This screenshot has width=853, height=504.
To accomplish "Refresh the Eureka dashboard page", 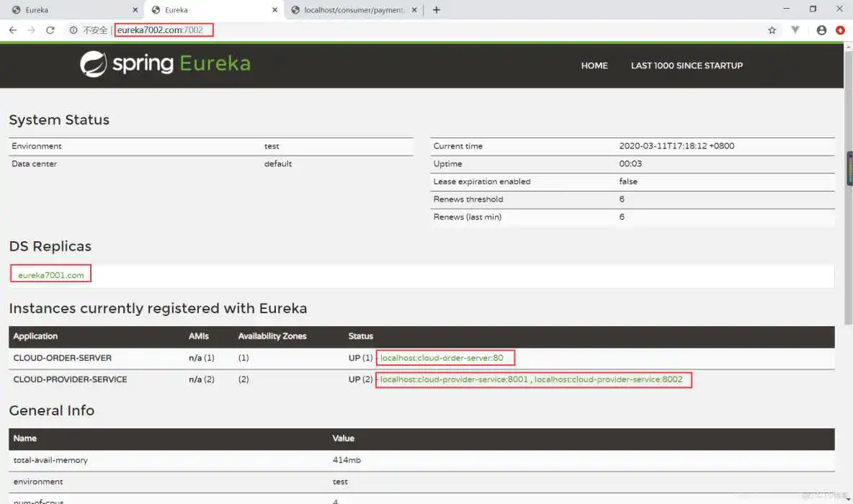I will pos(50,30).
